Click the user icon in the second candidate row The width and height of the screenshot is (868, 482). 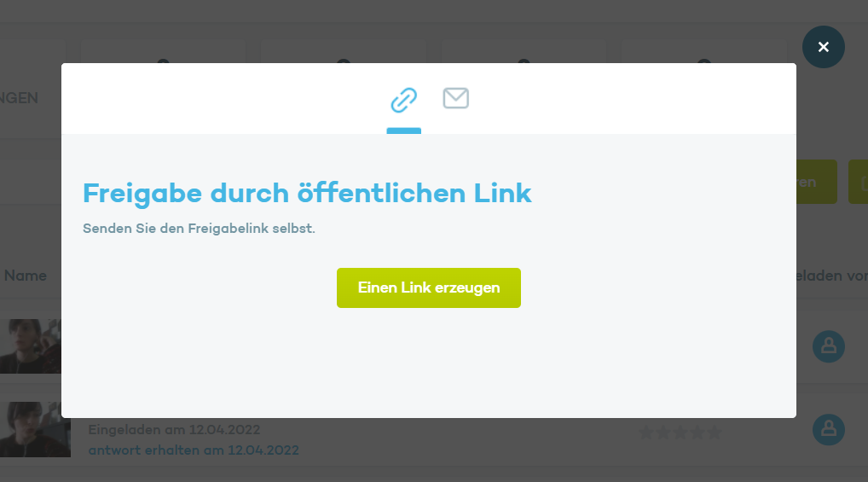[x=828, y=429]
